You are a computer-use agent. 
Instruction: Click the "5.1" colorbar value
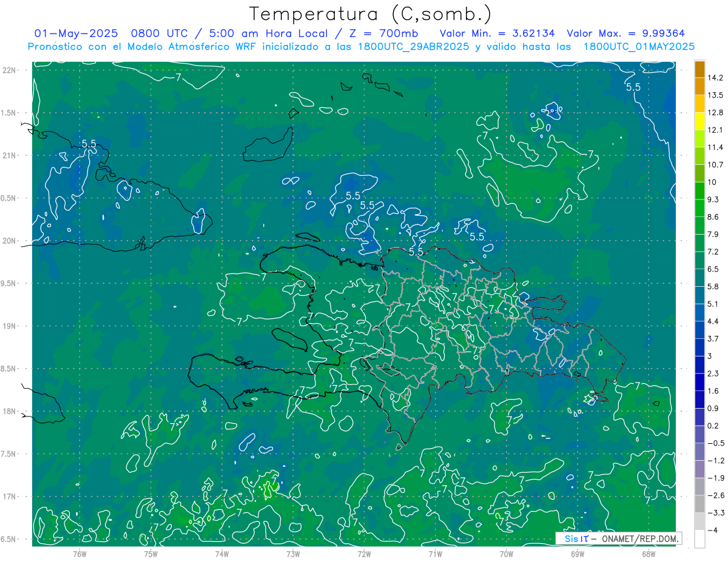click(713, 304)
